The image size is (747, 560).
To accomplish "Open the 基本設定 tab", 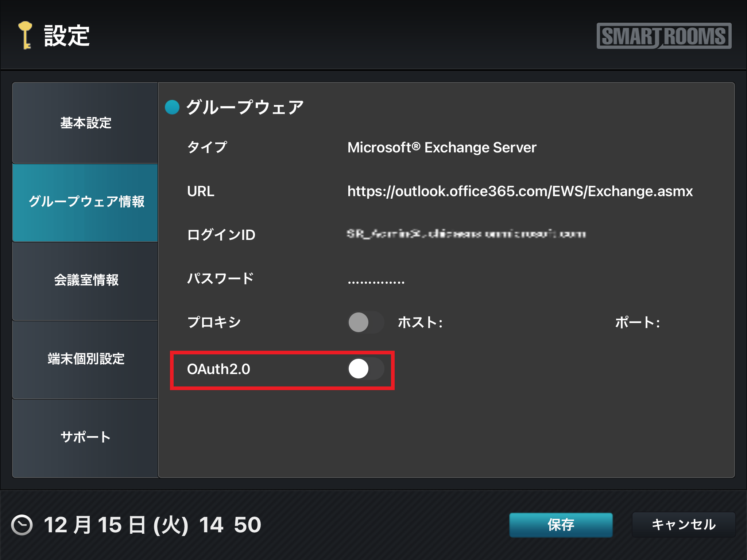I will (85, 123).
